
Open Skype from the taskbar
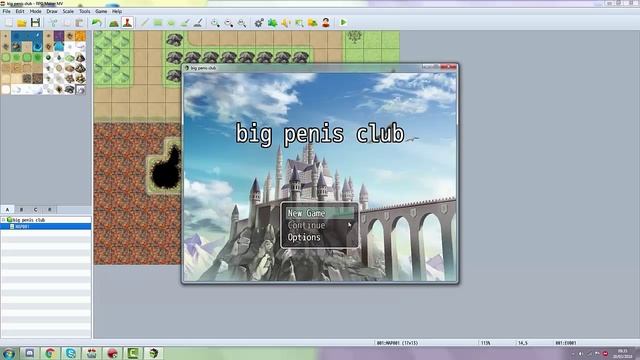pos(71,353)
